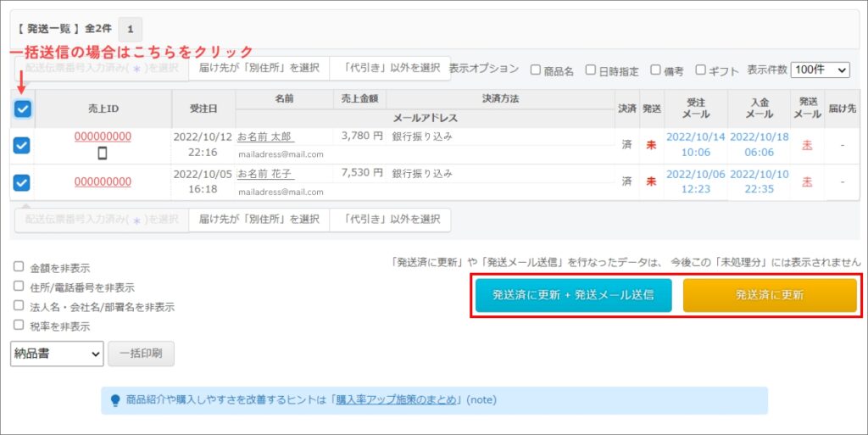Click 未 shipping mail status for 花子's order
This screenshot has width=868, height=435.
[806, 181]
